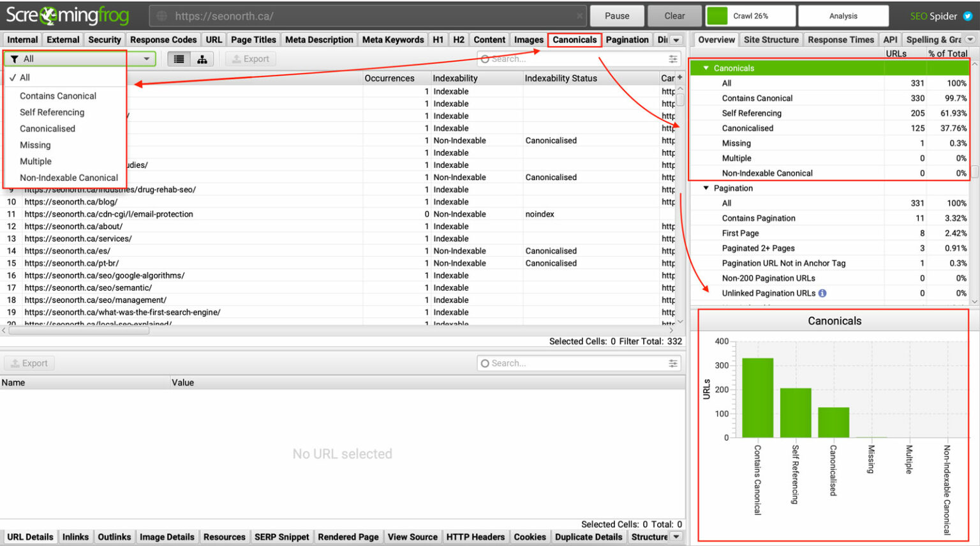Click the info icon beside Unlinked Pagination URLs
Image resolution: width=980 pixels, height=546 pixels.
tap(823, 293)
